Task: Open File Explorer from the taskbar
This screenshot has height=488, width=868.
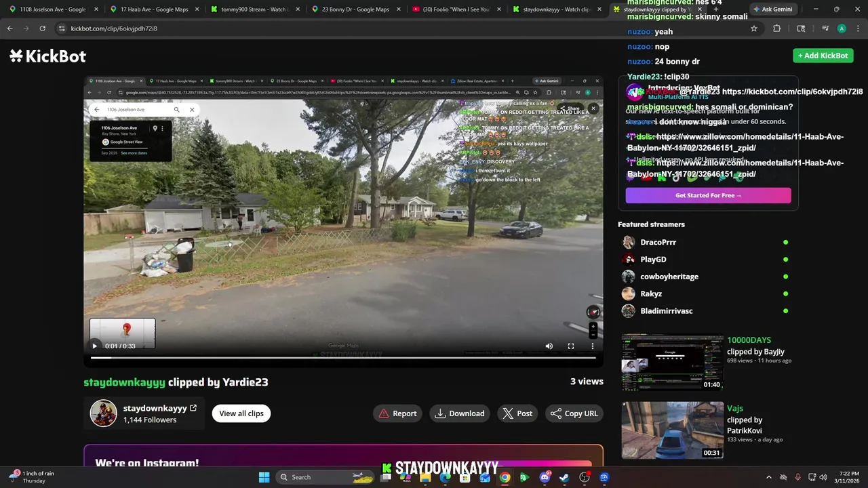Action: (x=425, y=477)
